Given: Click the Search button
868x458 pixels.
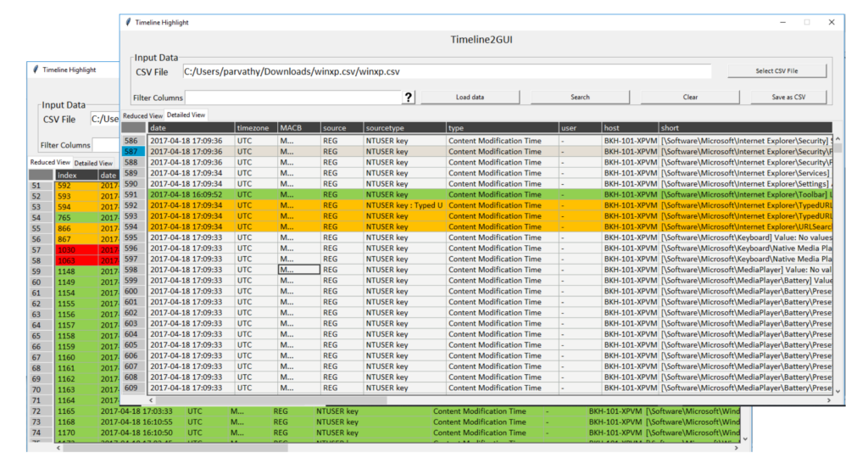Looking at the screenshot, I should (580, 97).
